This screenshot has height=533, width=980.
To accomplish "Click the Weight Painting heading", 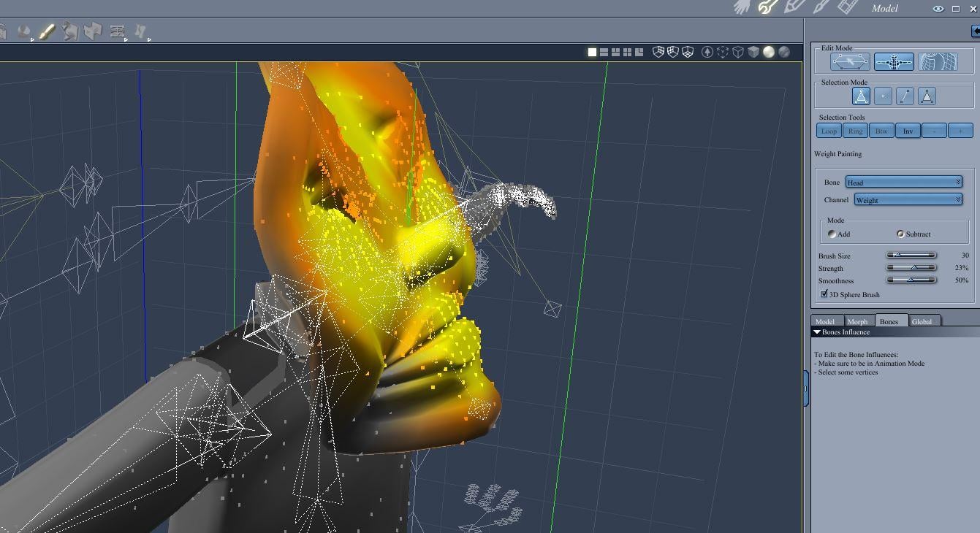I will 837,154.
